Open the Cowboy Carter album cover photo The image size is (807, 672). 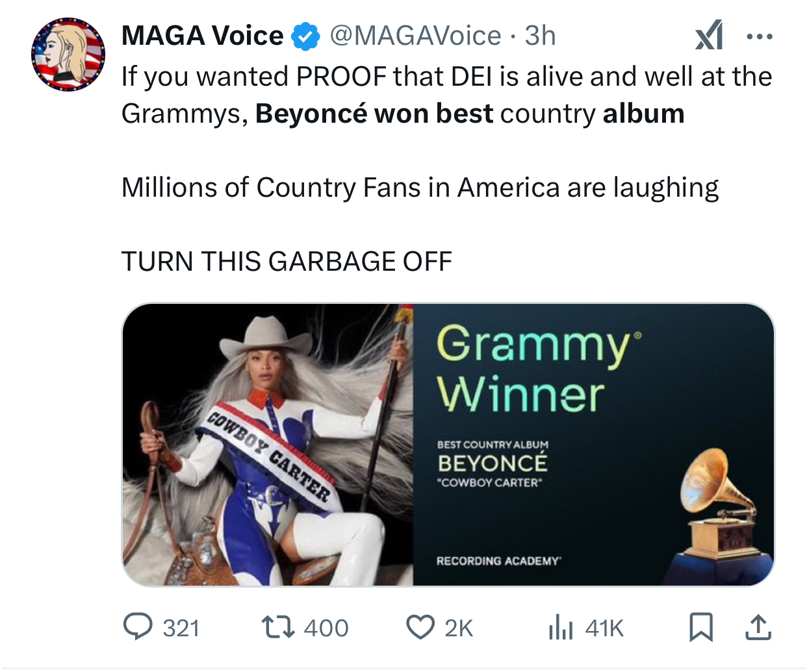pyautogui.click(x=268, y=445)
